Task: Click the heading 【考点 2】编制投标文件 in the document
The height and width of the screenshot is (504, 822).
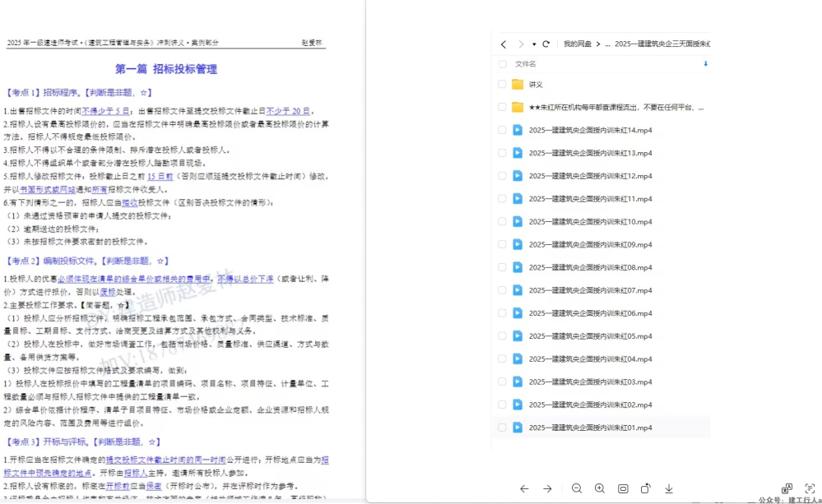Action: (x=50, y=261)
